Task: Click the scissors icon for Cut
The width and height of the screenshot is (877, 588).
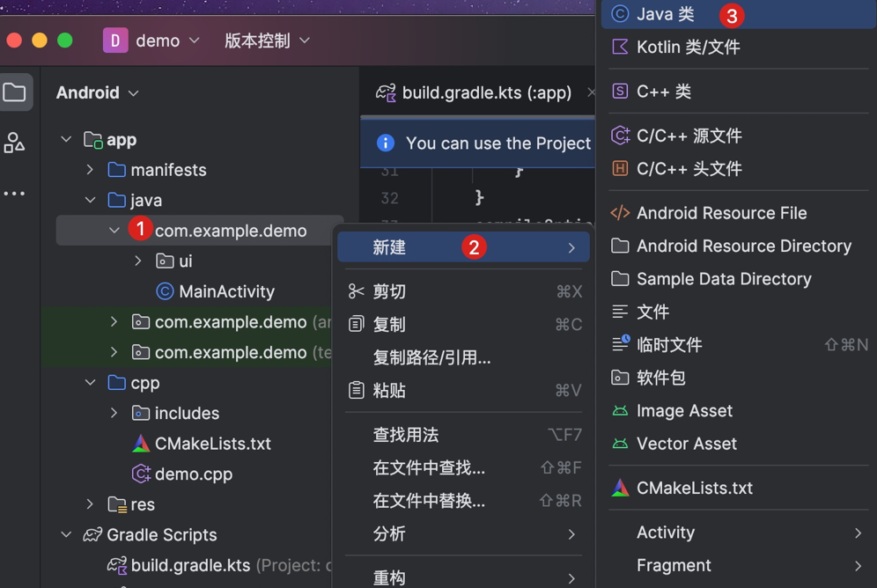Action: 356,291
